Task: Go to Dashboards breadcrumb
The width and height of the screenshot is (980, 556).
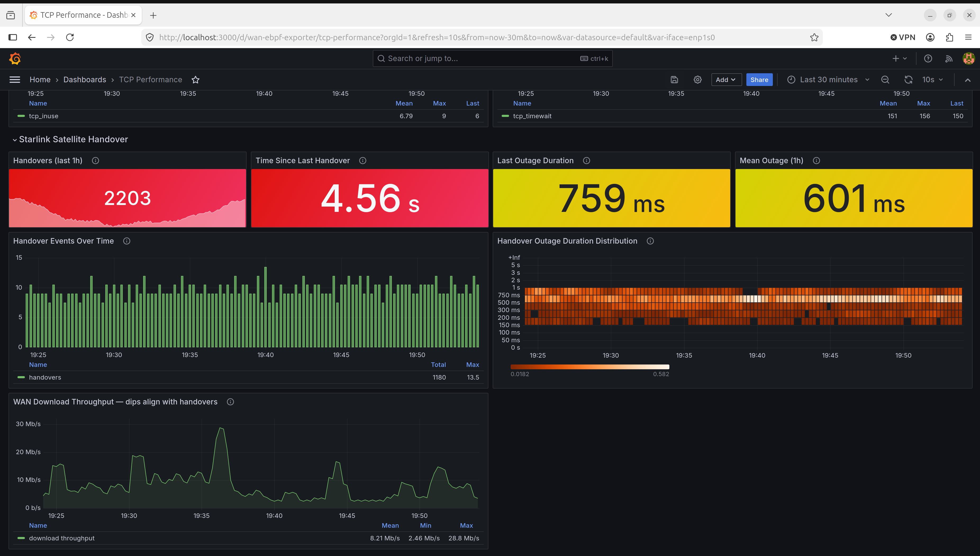Action: [85, 79]
